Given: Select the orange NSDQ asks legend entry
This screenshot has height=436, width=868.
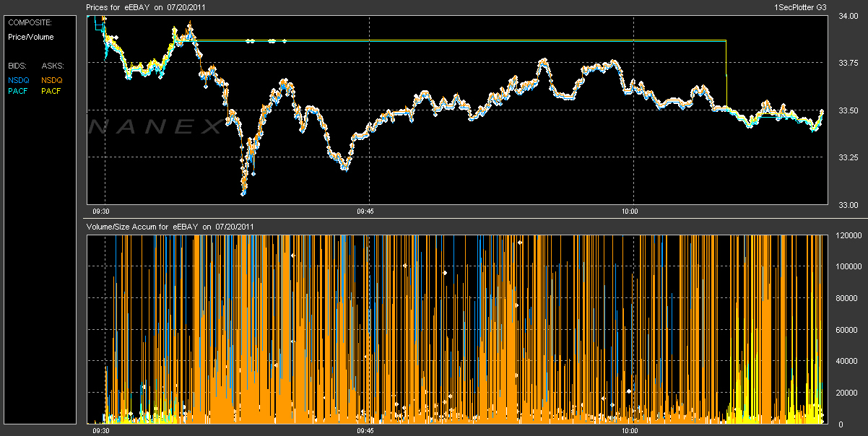Looking at the screenshot, I should point(52,80).
